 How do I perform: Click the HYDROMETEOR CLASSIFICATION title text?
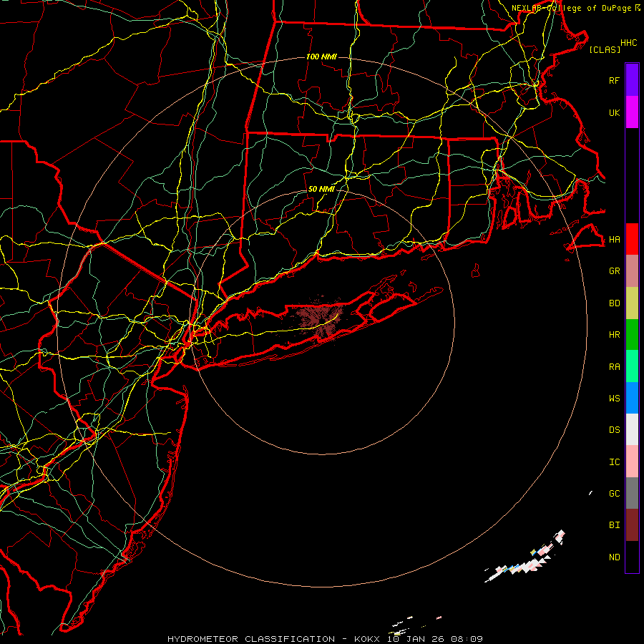[x=251, y=639]
